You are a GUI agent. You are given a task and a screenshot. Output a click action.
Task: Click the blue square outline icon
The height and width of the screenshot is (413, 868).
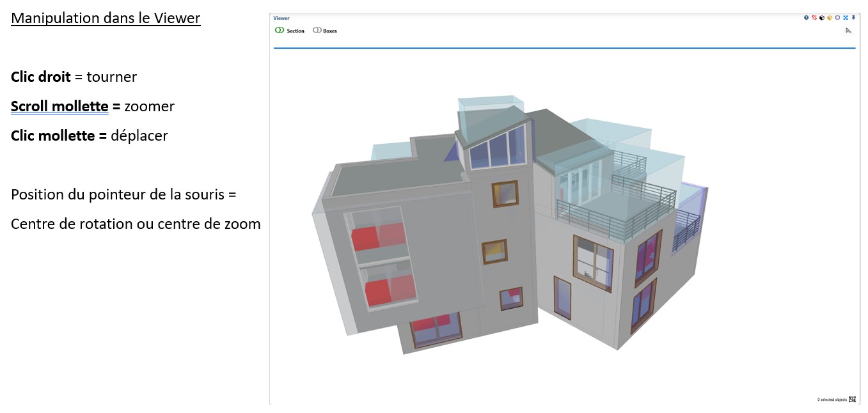click(x=837, y=18)
